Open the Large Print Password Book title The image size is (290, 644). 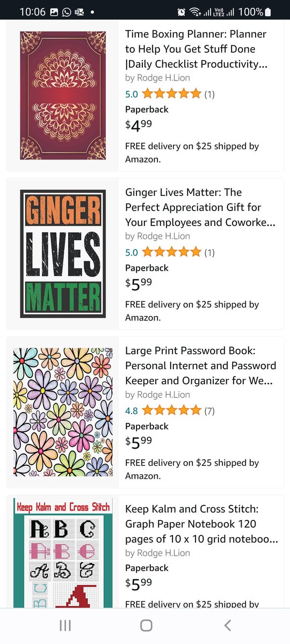[200, 365]
